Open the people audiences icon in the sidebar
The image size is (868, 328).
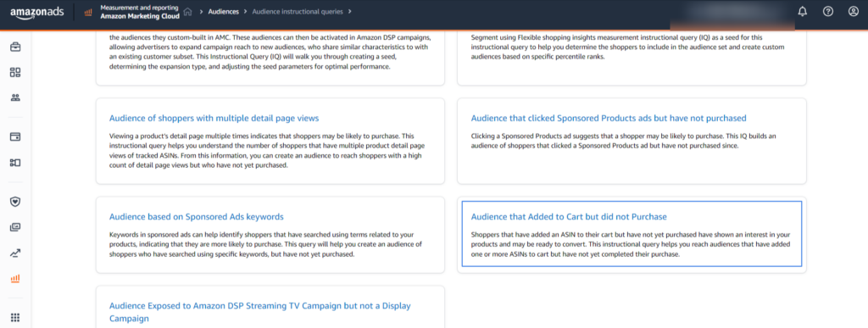(x=15, y=98)
